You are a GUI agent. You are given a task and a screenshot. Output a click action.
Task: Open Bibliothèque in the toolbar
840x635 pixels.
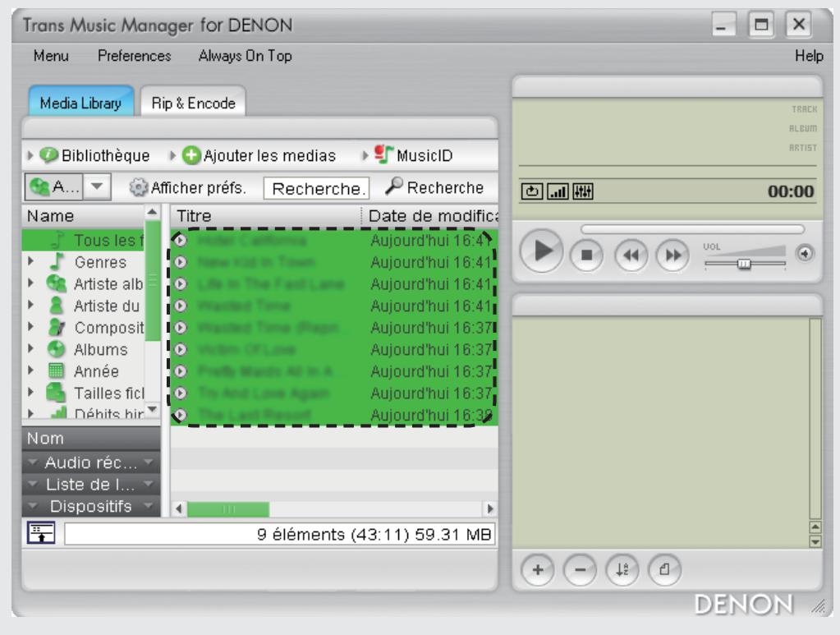pos(94,155)
